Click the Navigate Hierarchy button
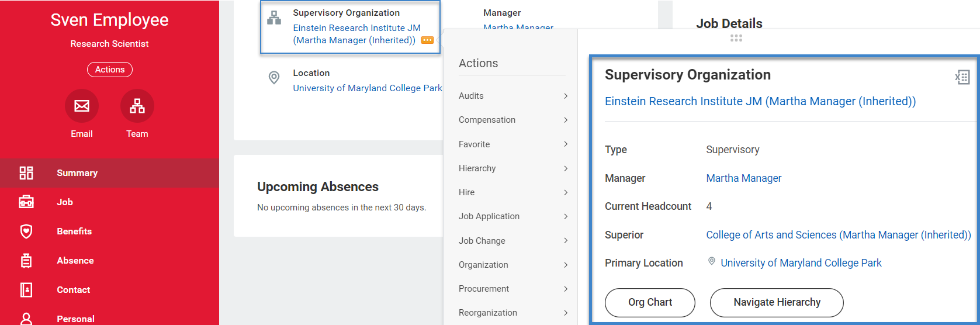 (777, 302)
